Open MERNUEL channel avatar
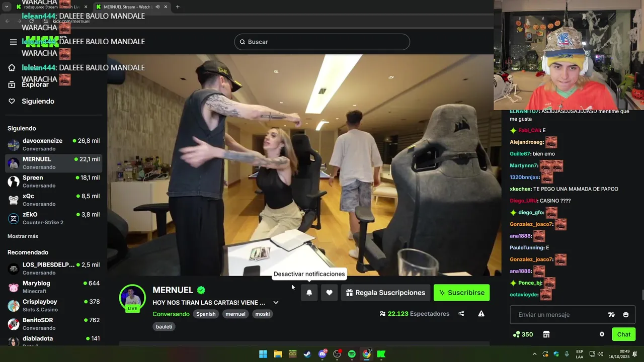Screen dimensions: 644x362 (132, 297)
